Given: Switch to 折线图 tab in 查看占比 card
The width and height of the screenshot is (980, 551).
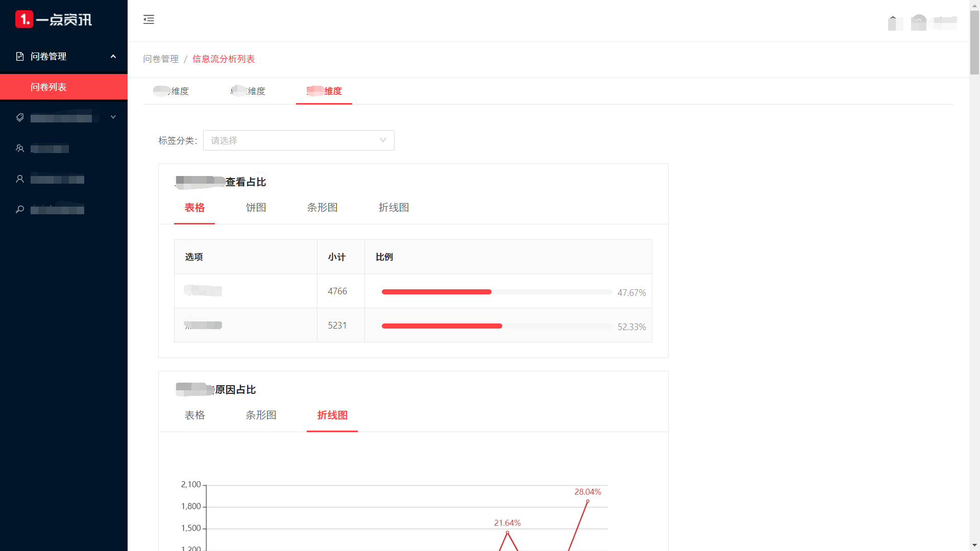Looking at the screenshot, I should (x=394, y=208).
